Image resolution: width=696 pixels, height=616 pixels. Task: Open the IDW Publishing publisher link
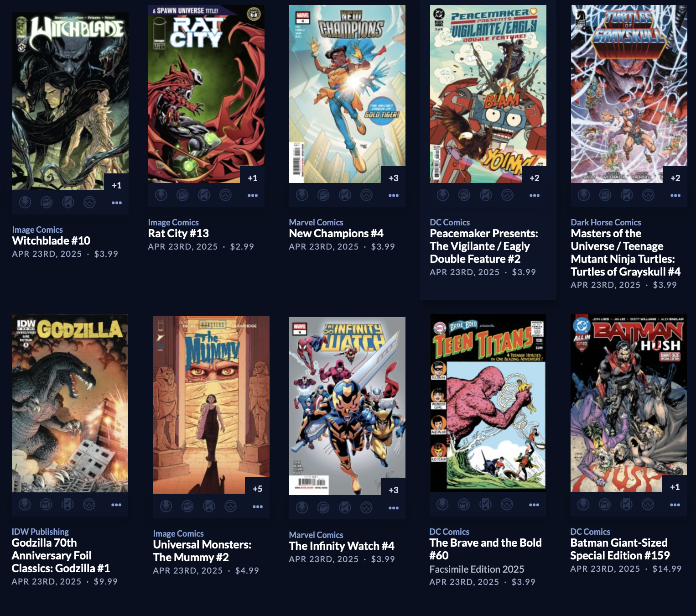(40, 532)
